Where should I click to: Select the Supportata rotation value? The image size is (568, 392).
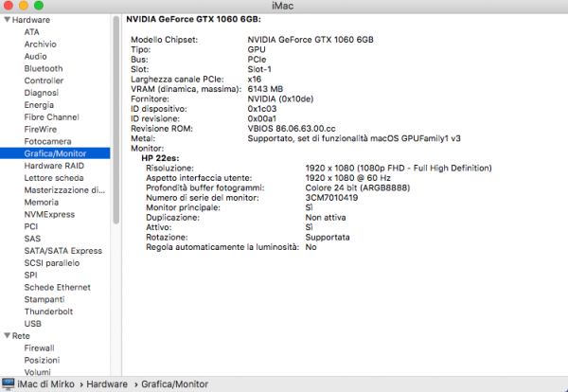pos(328,238)
